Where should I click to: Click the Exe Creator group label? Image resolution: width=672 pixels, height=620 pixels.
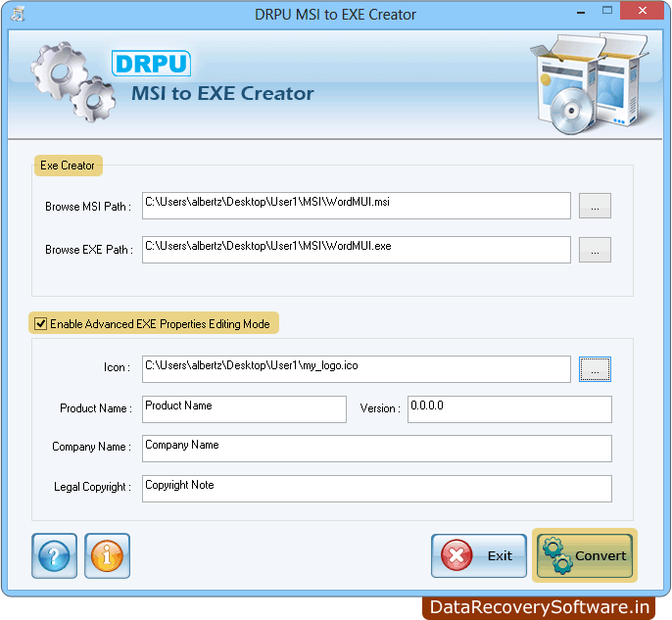tap(68, 166)
